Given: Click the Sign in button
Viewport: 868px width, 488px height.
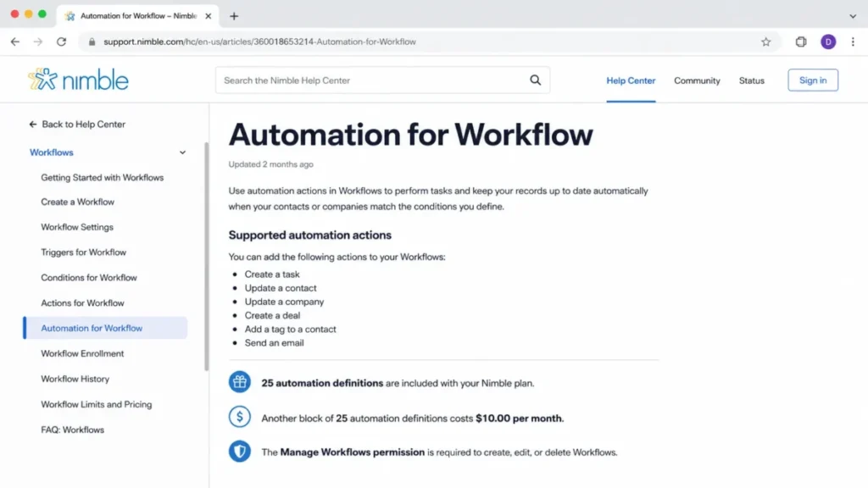Looking at the screenshot, I should tap(813, 80).
